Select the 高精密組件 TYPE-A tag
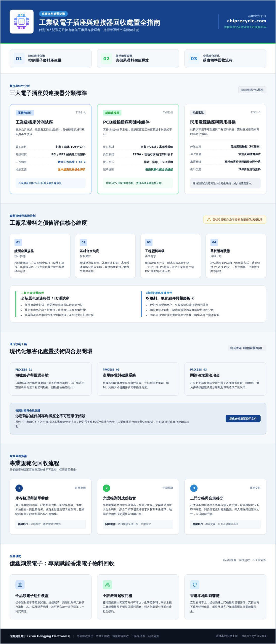The image size is (276, 644). (x=25, y=113)
